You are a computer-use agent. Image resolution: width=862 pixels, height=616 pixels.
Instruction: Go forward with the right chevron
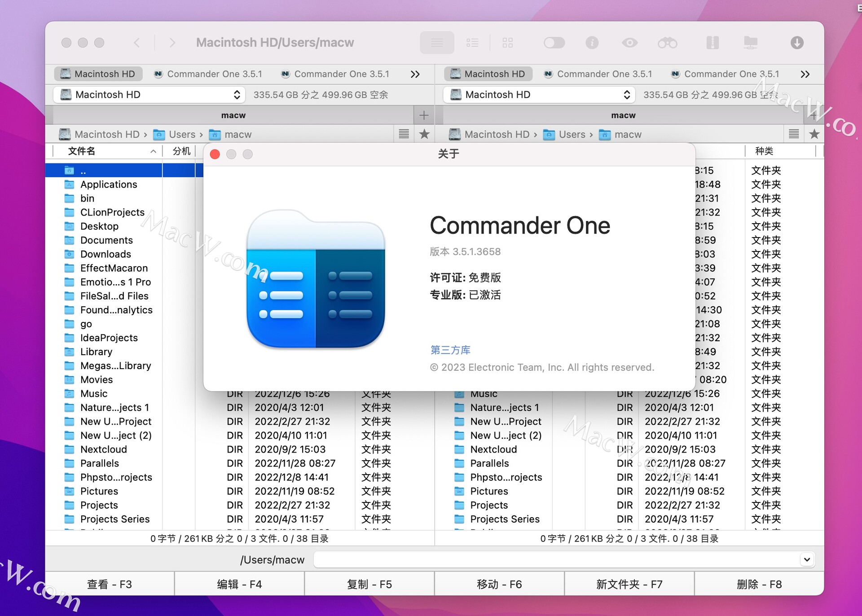pyautogui.click(x=172, y=43)
